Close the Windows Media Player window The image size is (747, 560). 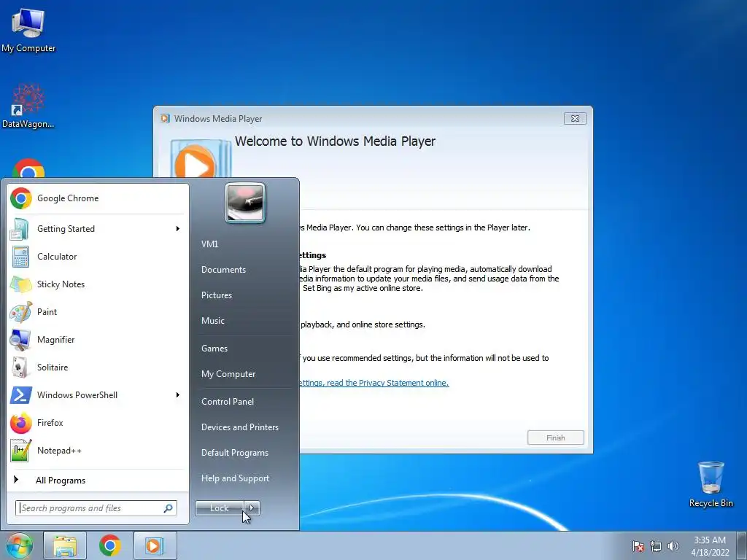pos(575,119)
